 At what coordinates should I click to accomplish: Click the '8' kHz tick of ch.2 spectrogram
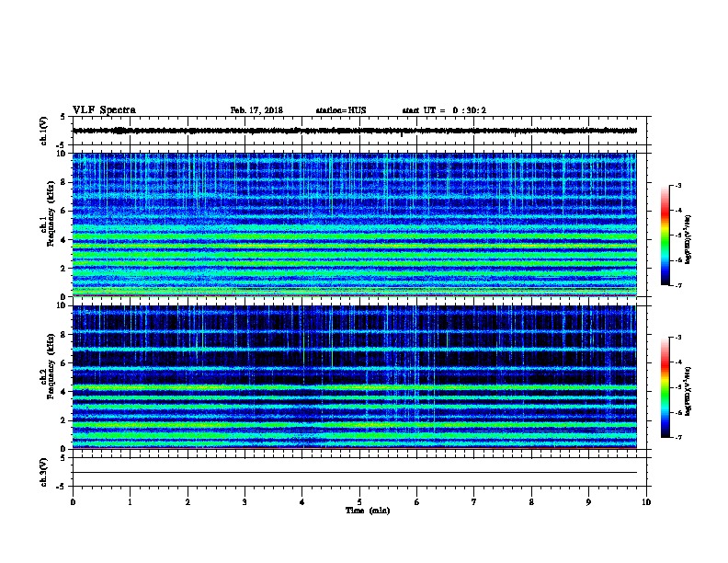[64, 335]
